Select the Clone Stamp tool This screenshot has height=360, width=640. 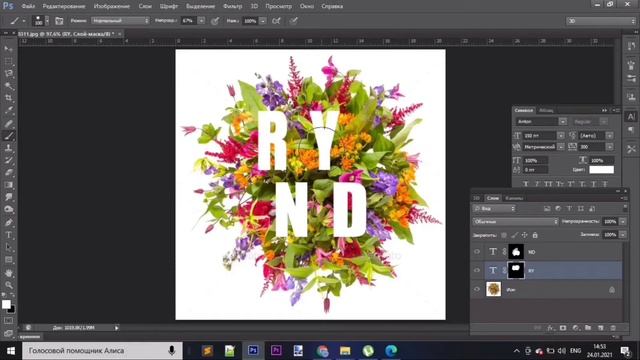(9, 148)
